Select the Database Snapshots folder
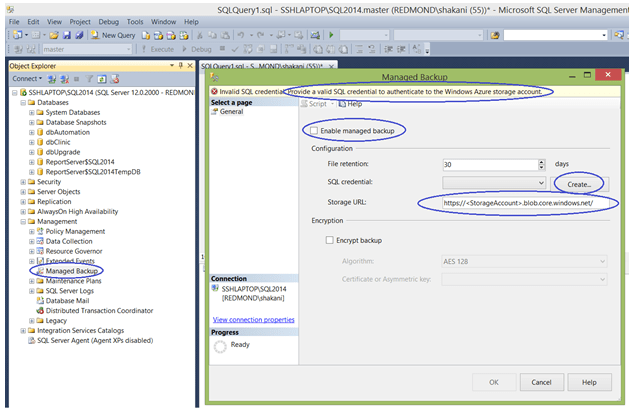Image resolution: width=635 pixels, height=416 pixels. (76, 122)
